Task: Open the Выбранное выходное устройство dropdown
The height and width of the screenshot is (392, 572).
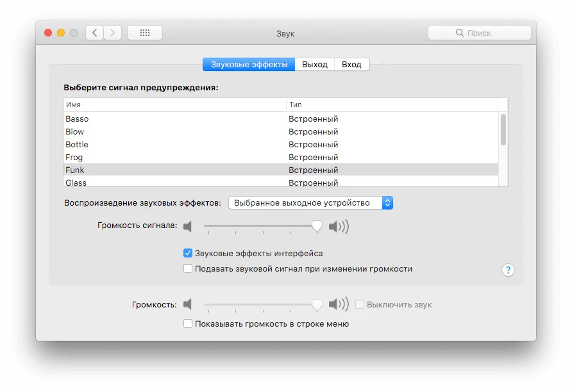Action: pos(310,203)
